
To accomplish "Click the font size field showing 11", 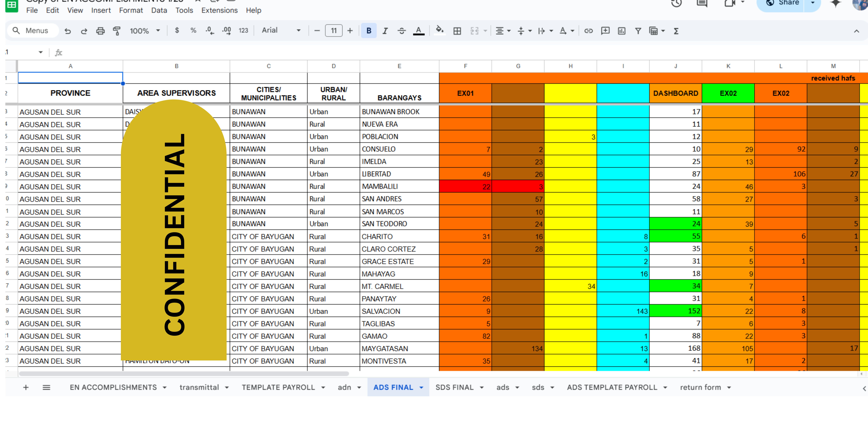I will click(334, 31).
